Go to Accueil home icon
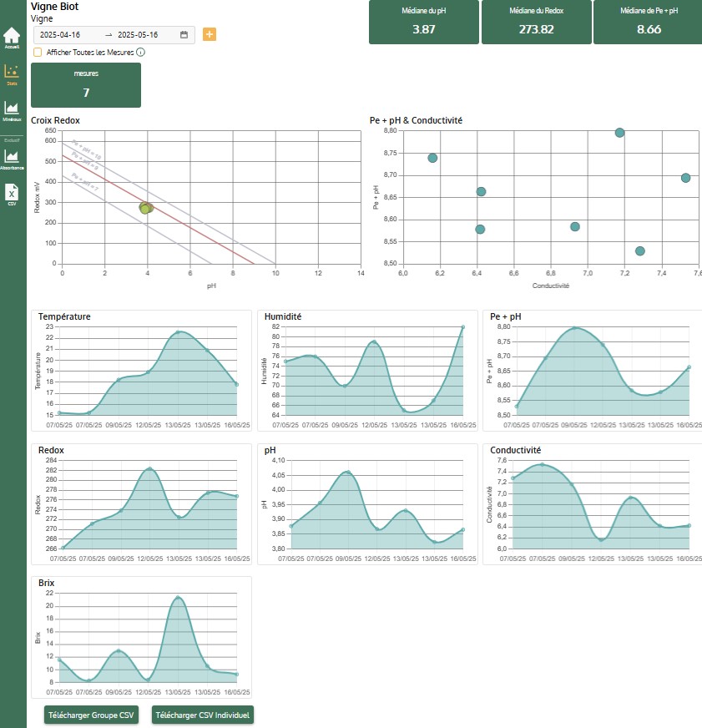Viewport: 702px width, 728px height. [12, 38]
